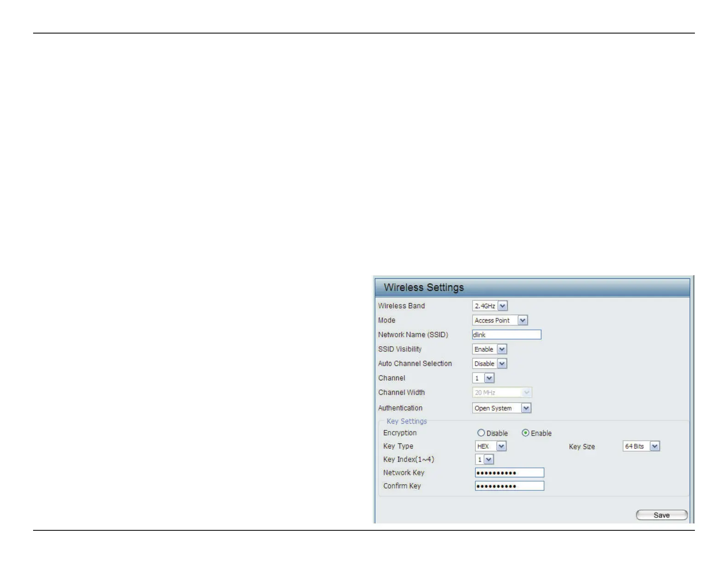Open the Key Index(1~4) dropdown
The image size is (728, 563).
pos(484,460)
